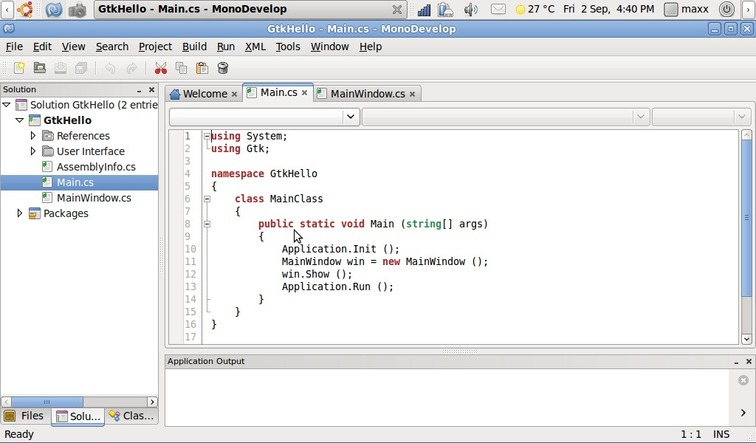Viewport: 756px width, 443px height.
Task: Fold the using directives at line 1
Action: pos(207,136)
